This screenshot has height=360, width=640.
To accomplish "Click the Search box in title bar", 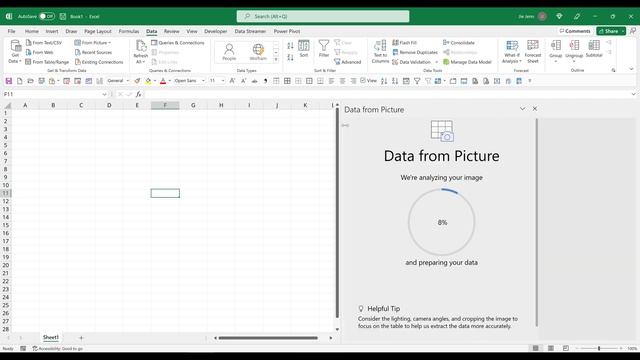I will pos(323,16).
